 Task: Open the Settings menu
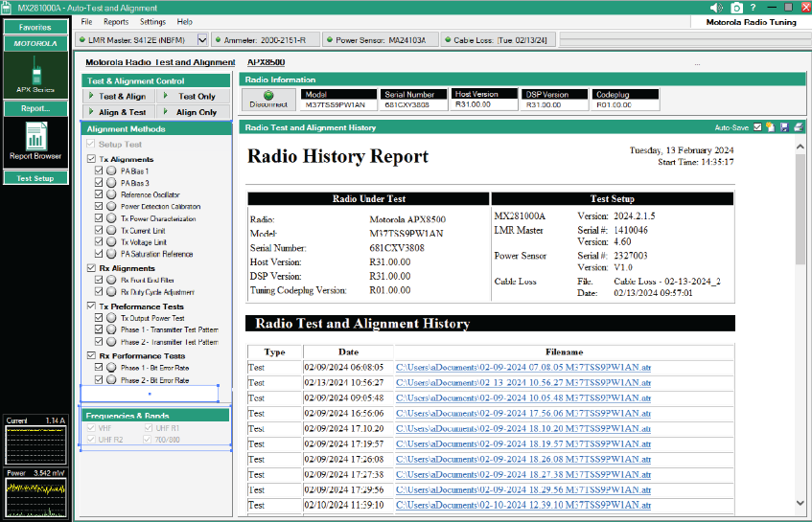[152, 22]
